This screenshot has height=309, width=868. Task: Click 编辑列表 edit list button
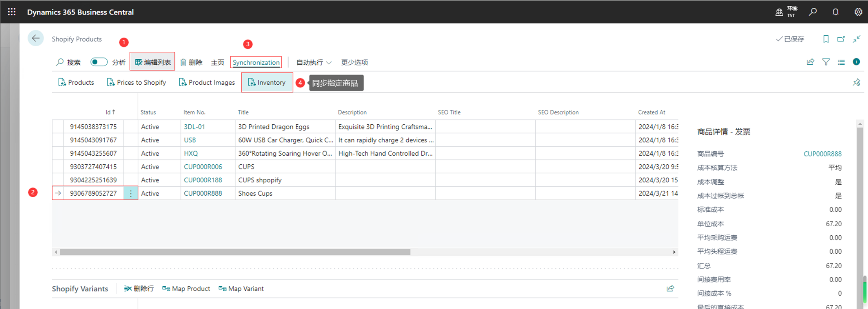(153, 62)
